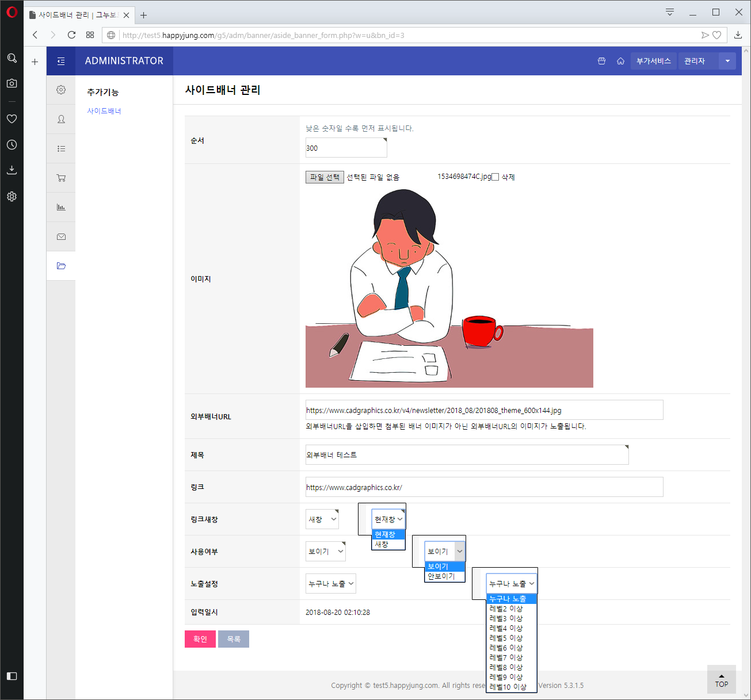Screen dimensions: 751x700
Task: Open the basket icon near 부가서비스
Action: click(601, 60)
